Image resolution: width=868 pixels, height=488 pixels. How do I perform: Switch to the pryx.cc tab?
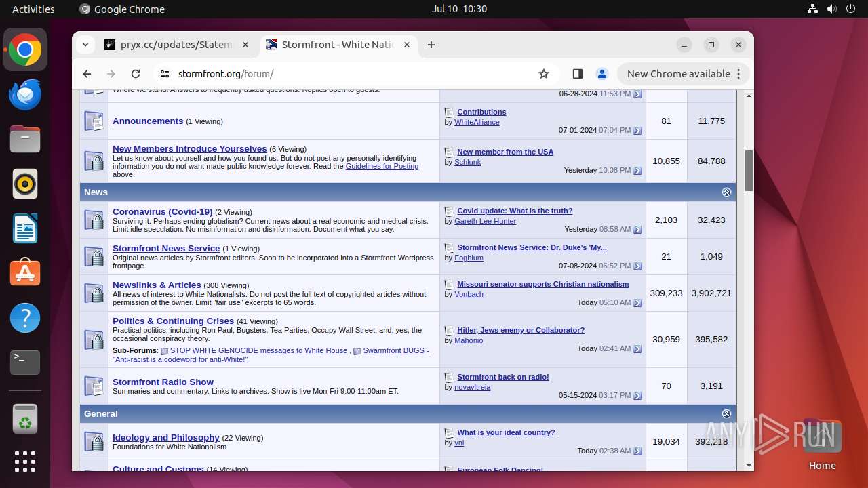pyautogui.click(x=177, y=45)
